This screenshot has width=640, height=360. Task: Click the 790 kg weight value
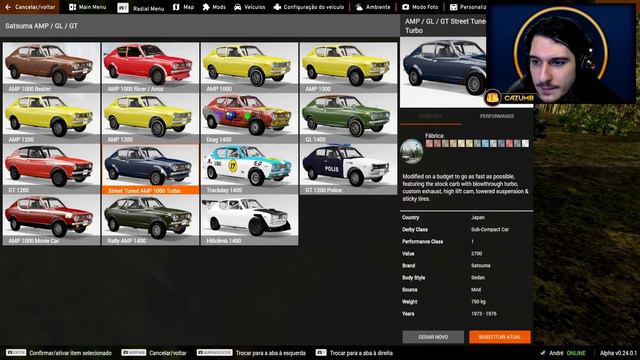[478, 302]
